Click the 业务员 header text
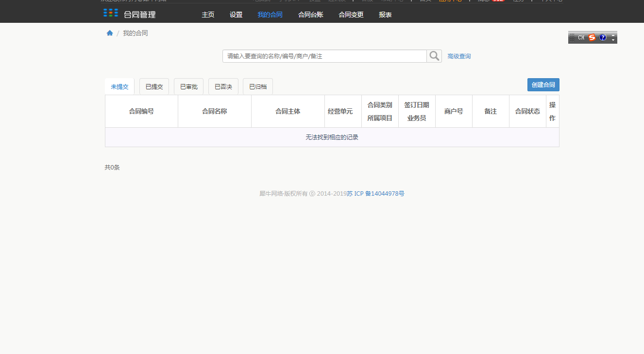644x354 pixels. coord(417,118)
